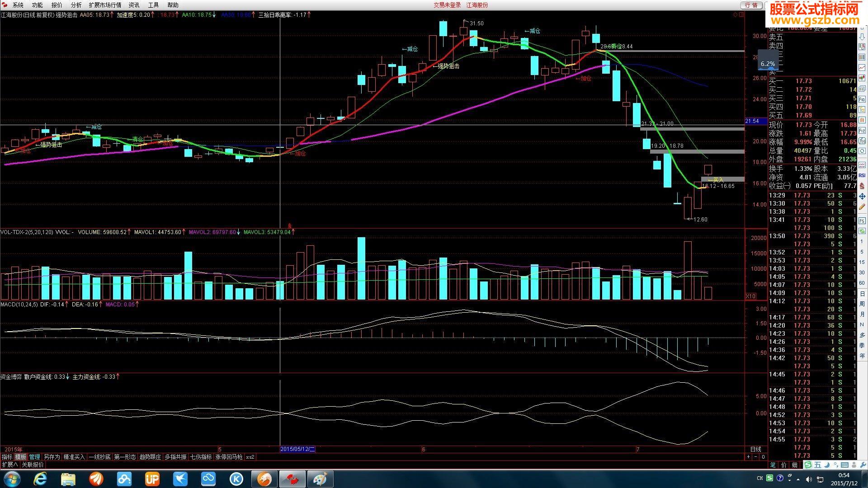Select the N-day custom period

click(862, 324)
